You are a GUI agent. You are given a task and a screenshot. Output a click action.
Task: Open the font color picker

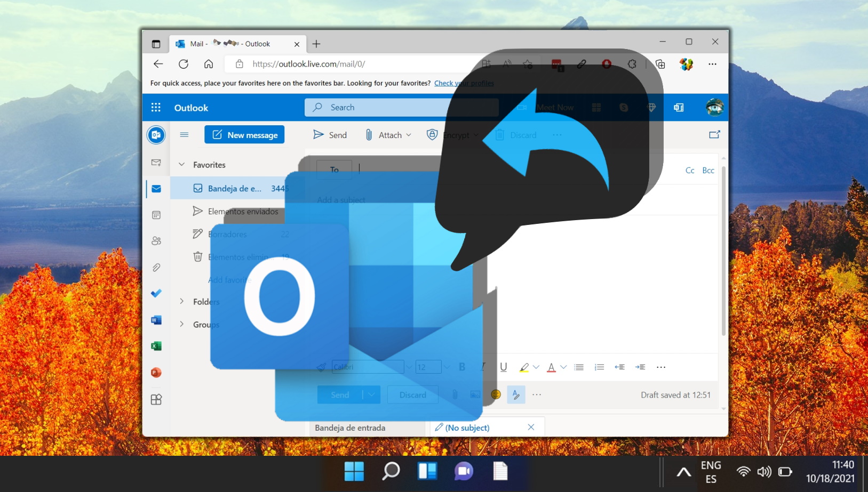click(553, 367)
